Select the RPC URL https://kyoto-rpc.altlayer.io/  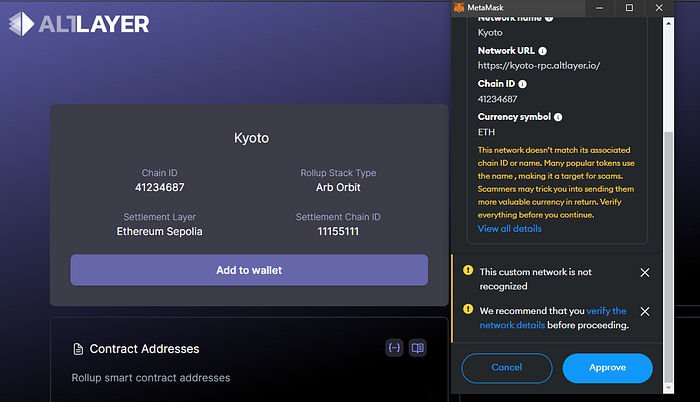[539, 66]
